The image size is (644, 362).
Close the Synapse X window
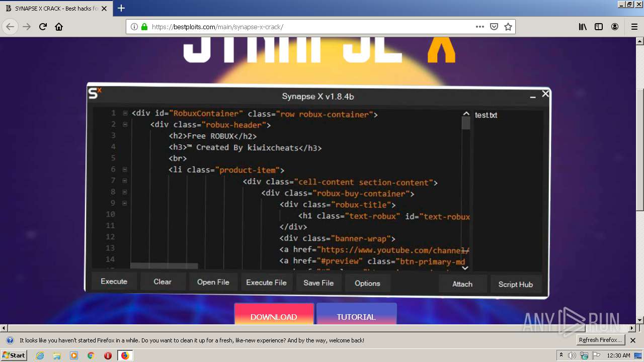click(545, 94)
